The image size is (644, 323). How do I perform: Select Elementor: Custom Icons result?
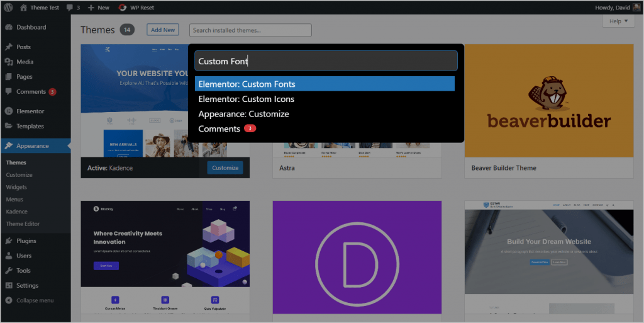tap(325, 99)
